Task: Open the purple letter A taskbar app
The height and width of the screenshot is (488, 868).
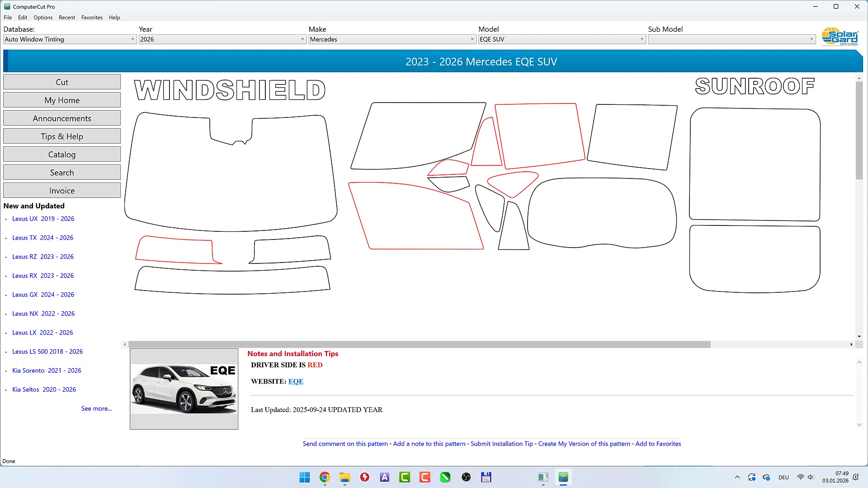Action: point(385,477)
